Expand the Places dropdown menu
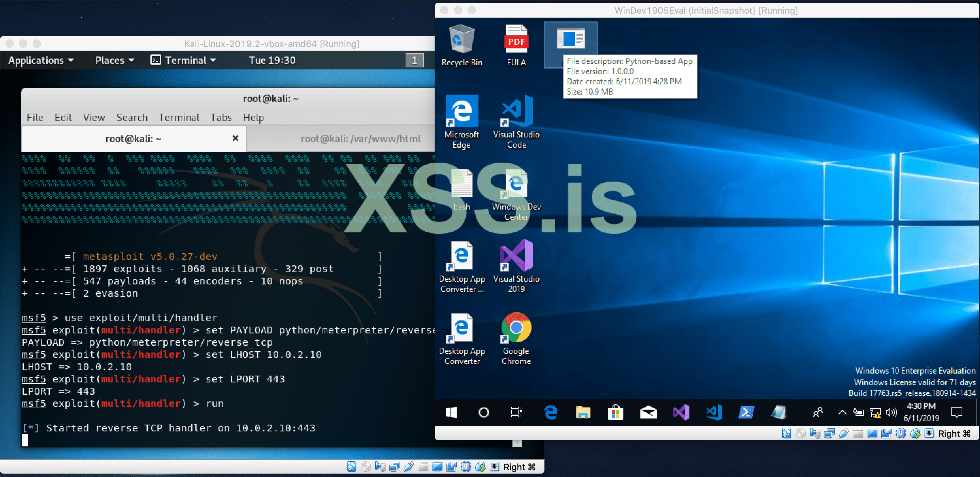 click(115, 60)
